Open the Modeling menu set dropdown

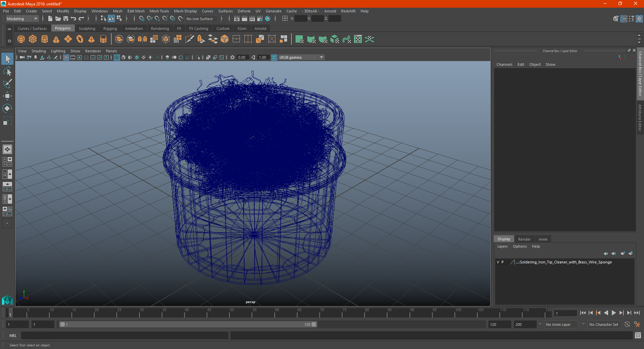[22, 19]
